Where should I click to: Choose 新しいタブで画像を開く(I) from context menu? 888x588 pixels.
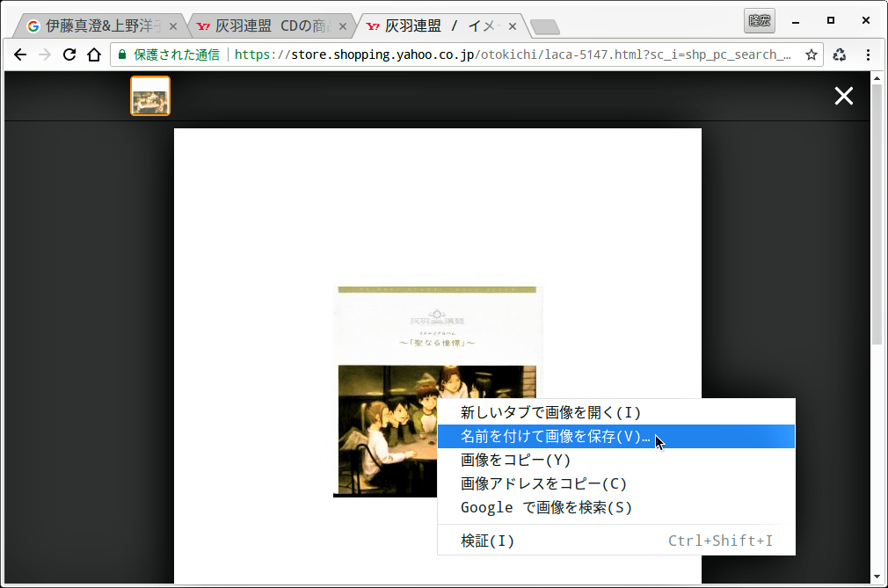click(616, 412)
